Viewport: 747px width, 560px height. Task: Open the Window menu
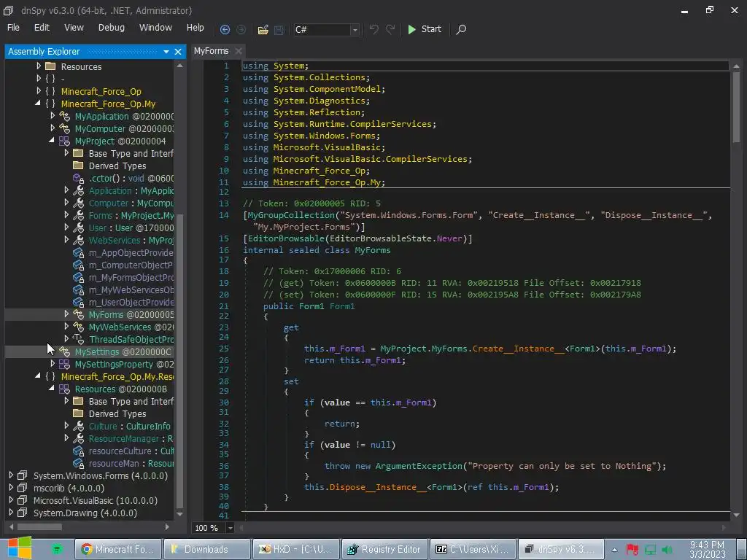click(x=155, y=28)
